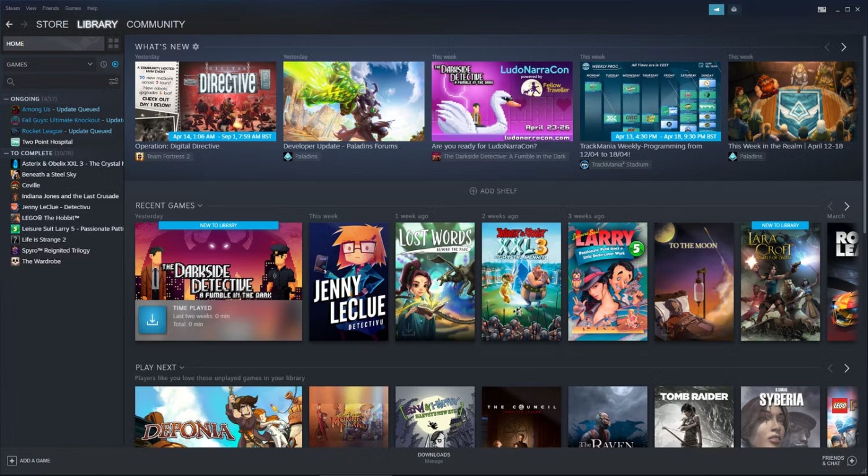Select Spyro Reignited Trilogy entry
868x476 pixels.
click(x=56, y=251)
